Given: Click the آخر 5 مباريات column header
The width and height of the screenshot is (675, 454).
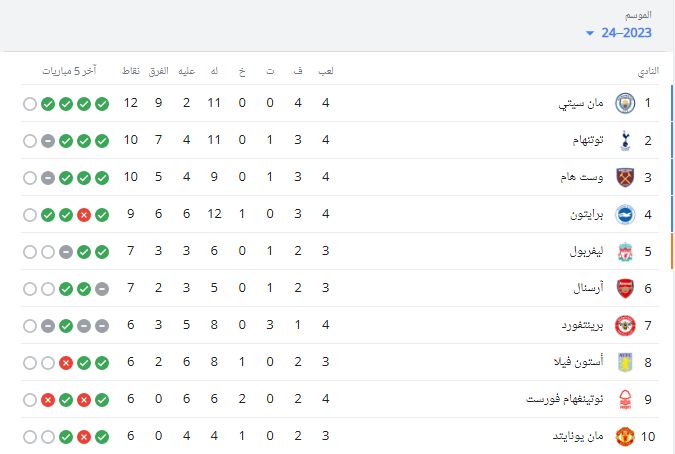Looking at the screenshot, I should pos(69,71).
